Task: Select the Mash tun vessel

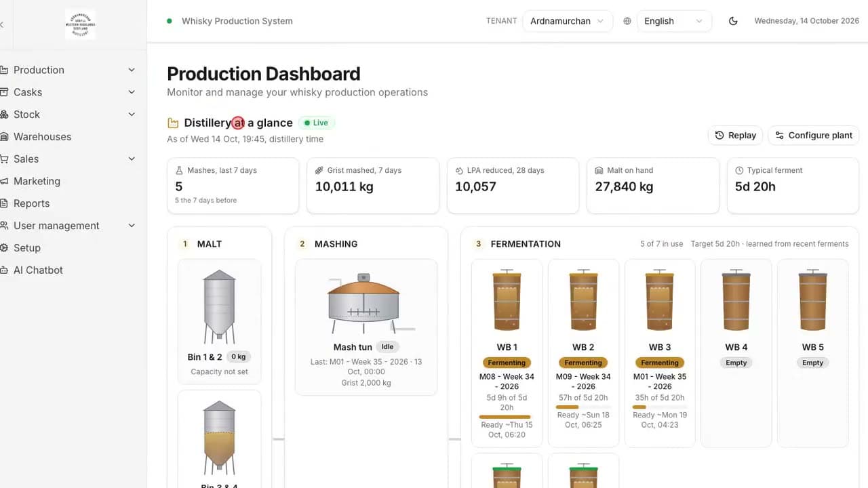Action: (363, 303)
